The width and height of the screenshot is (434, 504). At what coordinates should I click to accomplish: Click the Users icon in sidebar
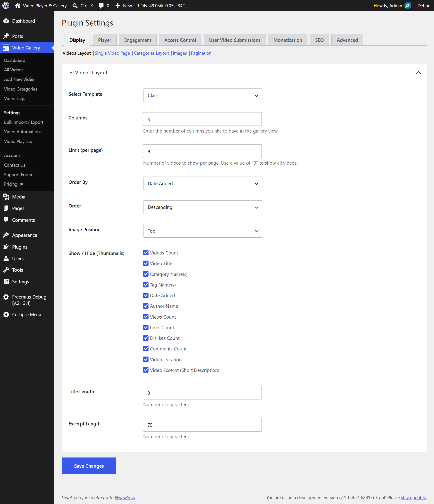[x=6, y=258]
